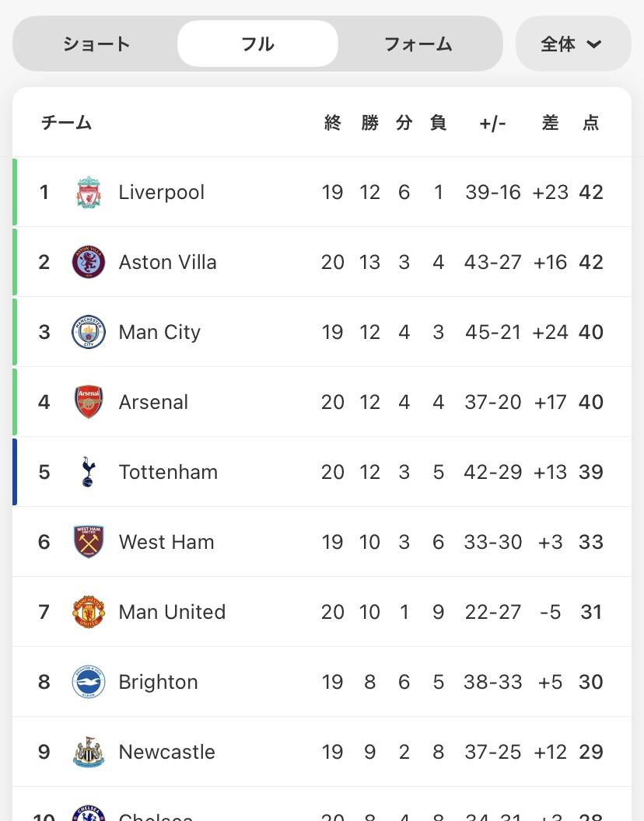644x821 pixels.
Task: Click the Liverpool club crest
Action: point(89,192)
